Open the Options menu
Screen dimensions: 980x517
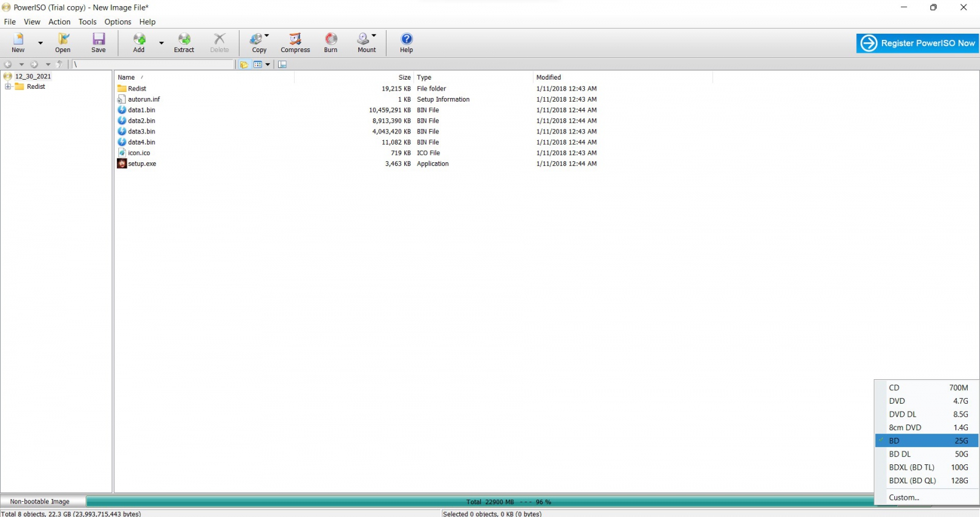118,21
